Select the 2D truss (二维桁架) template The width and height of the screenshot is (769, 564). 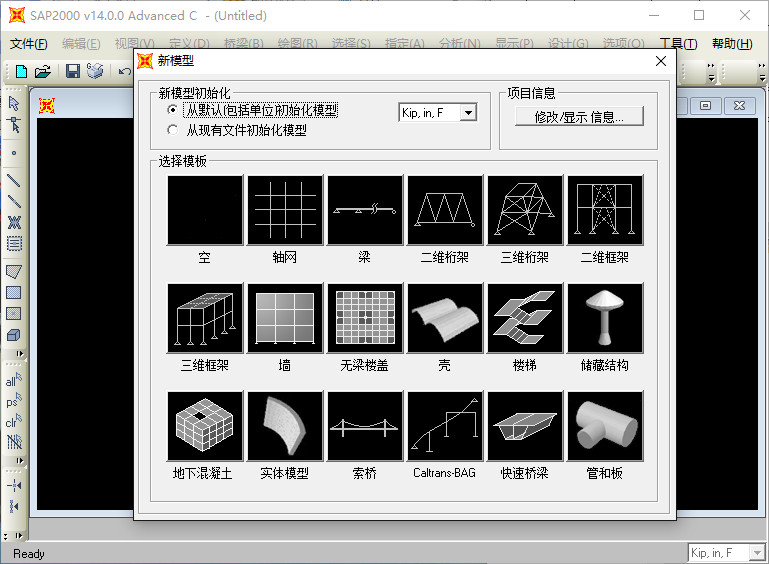click(x=445, y=210)
